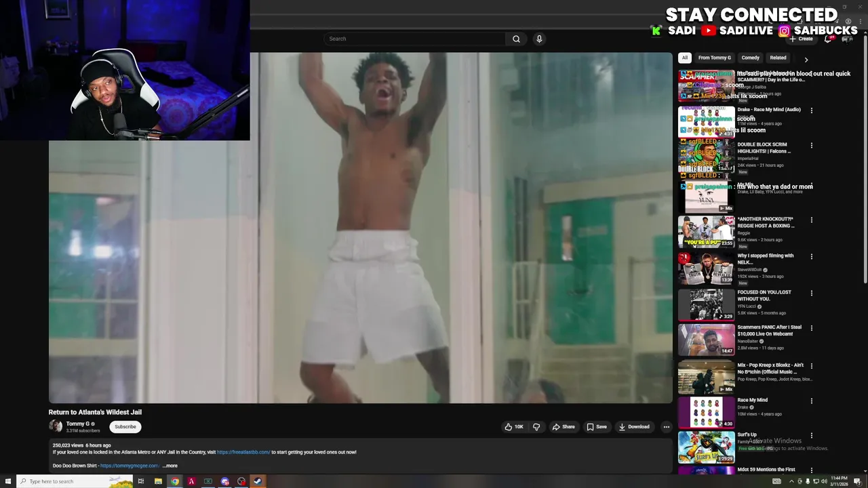Click the YouTube search magnifier button
The width and height of the screenshot is (868, 488).
pyautogui.click(x=516, y=39)
